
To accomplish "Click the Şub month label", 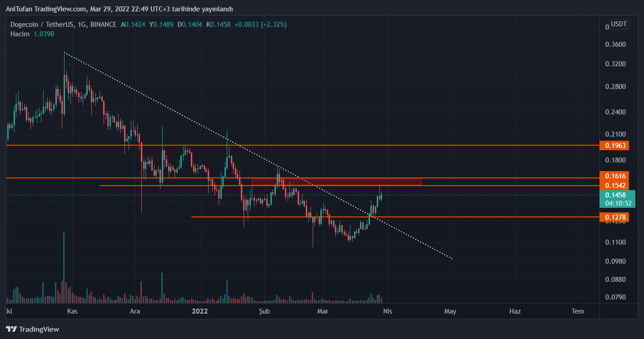I will click(x=265, y=311).
